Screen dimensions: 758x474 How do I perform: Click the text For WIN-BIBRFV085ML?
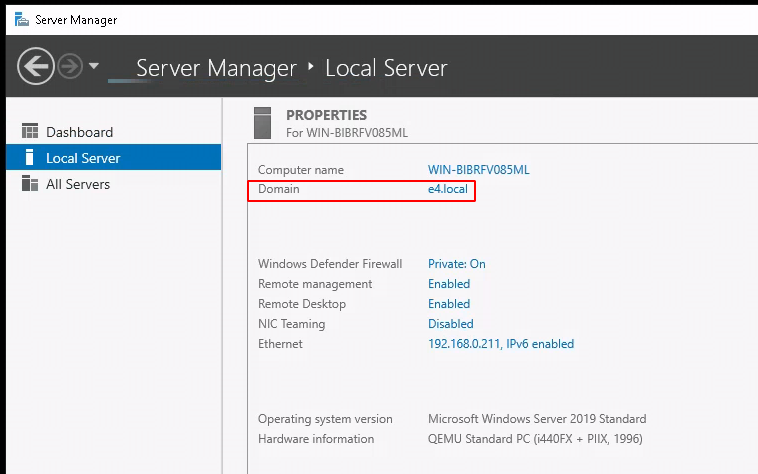click(x=347, y=132)
